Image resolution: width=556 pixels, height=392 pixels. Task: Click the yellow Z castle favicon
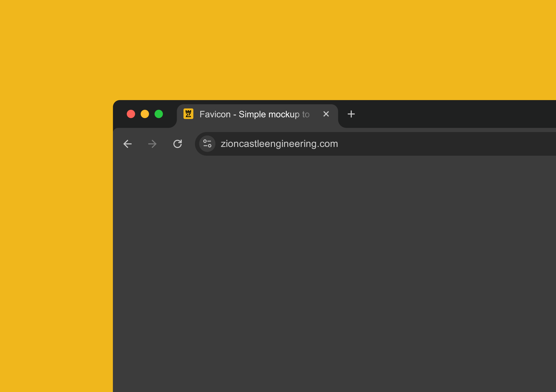pos(189,114)
